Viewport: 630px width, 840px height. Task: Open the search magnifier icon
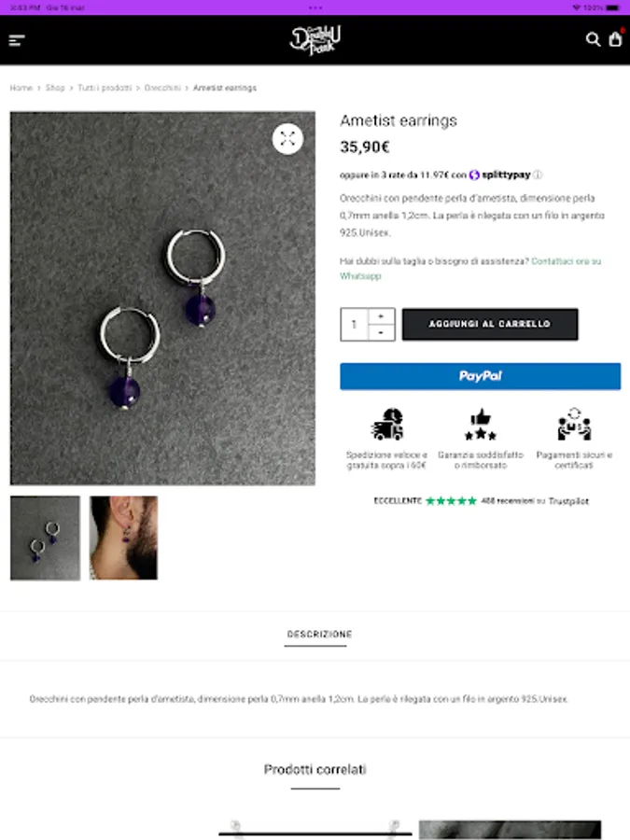pyautogui.click(x=593, y=39)
